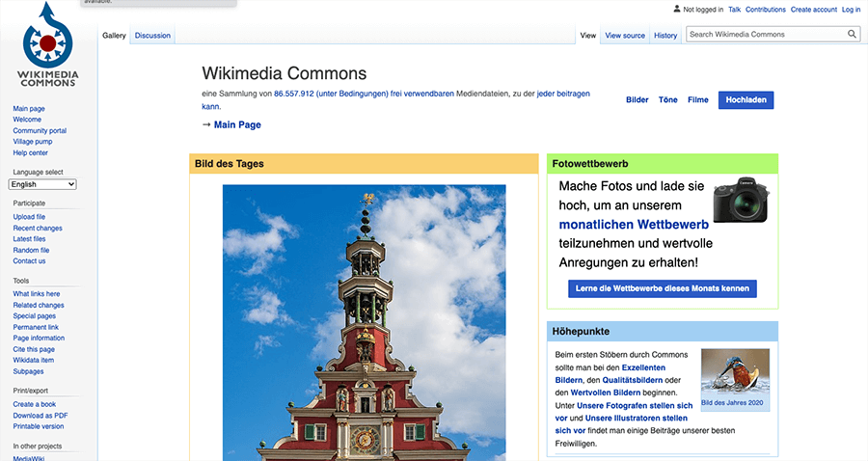Open Latest files
The width and height of the screenshot is (868, 461).
point(29,239)
